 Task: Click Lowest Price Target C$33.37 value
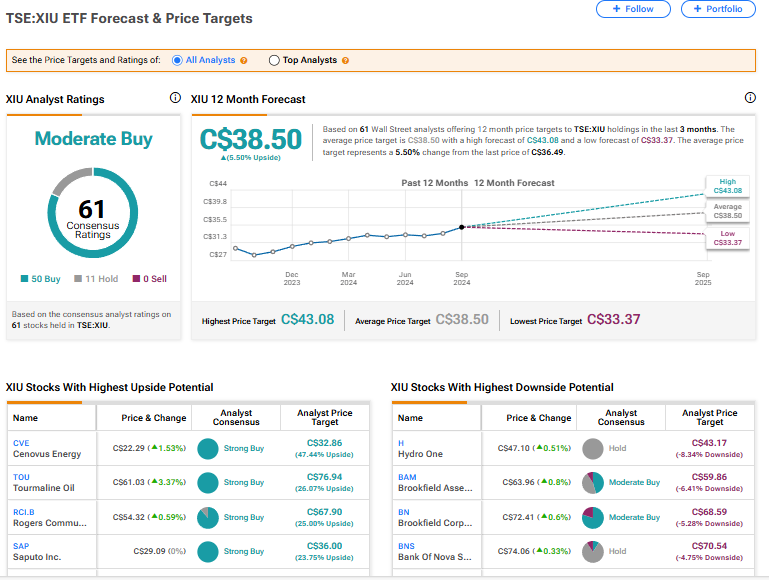pyautogui.click(x=614, y=320)
